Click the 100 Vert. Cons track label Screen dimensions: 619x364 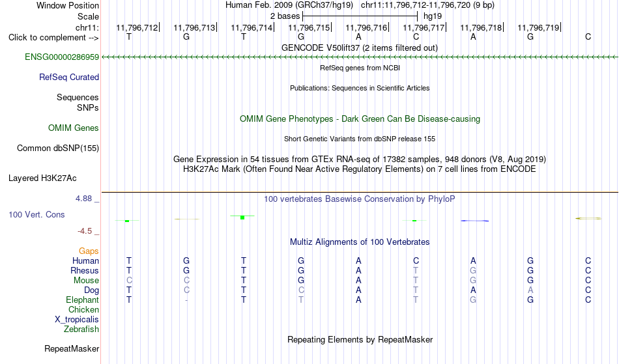tap(36, 214)
